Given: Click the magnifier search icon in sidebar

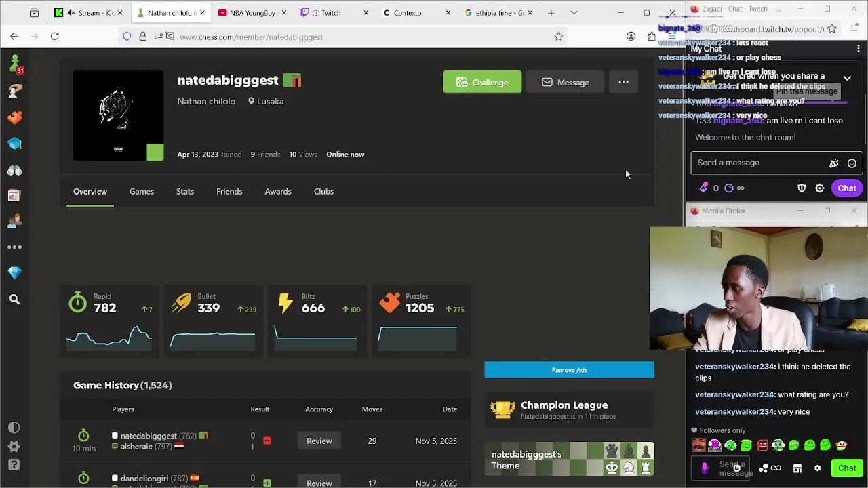Looking at the screenshot, I should click(x=14, y=299).
